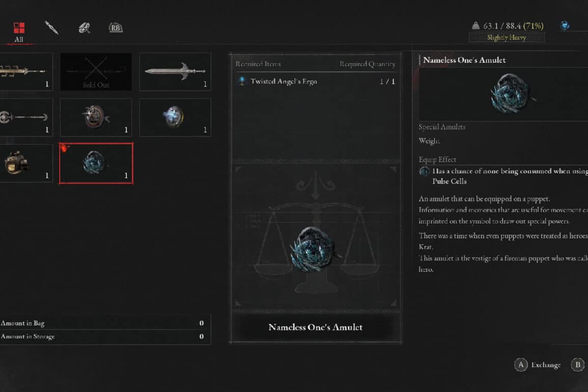Click the B button prompt
This screenshot has height=392, width=588.
point(577,365)
